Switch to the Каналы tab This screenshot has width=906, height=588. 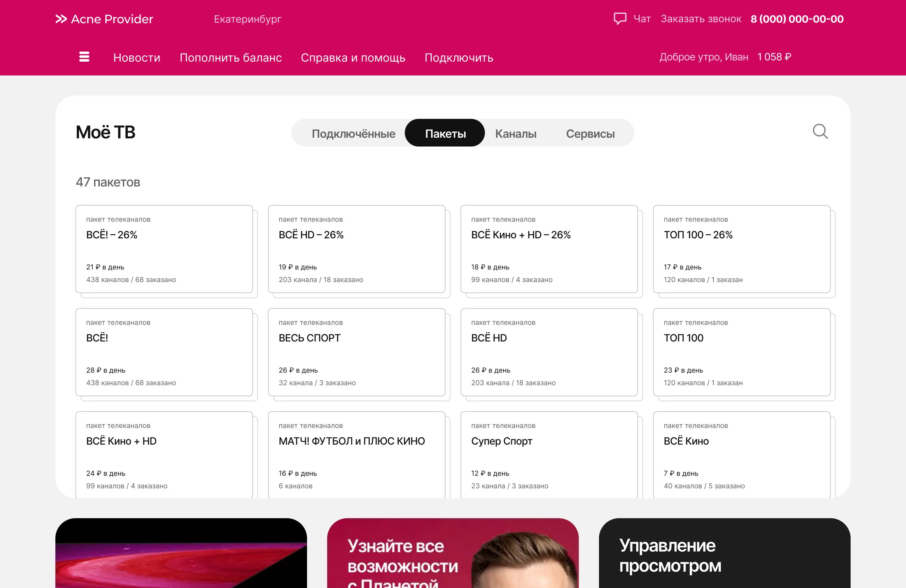[516, 134]
